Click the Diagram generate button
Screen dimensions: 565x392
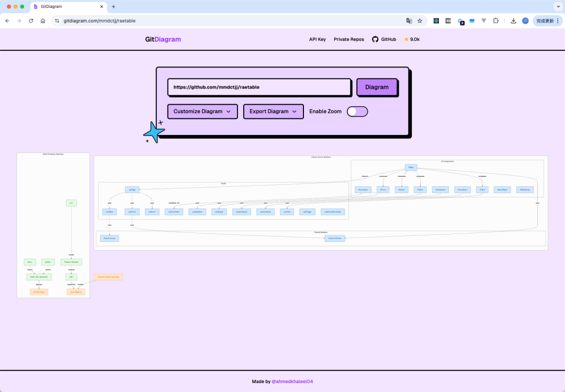[377, 87]
